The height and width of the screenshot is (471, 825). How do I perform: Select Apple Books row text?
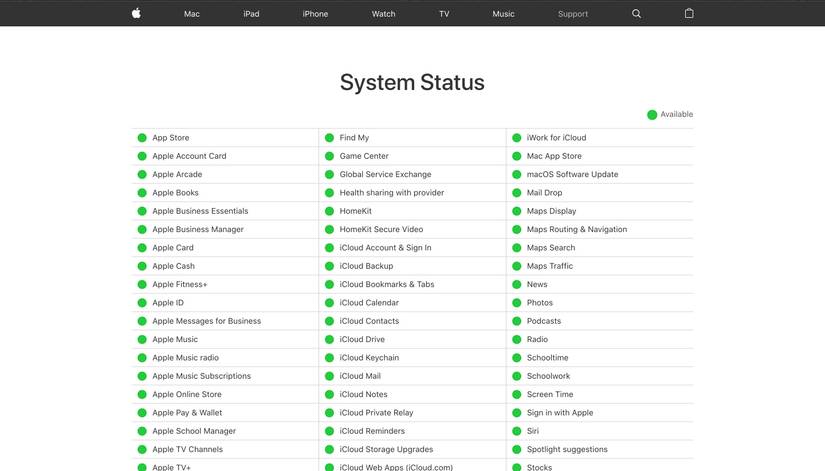pyautogui.click(x=175, y=193)
